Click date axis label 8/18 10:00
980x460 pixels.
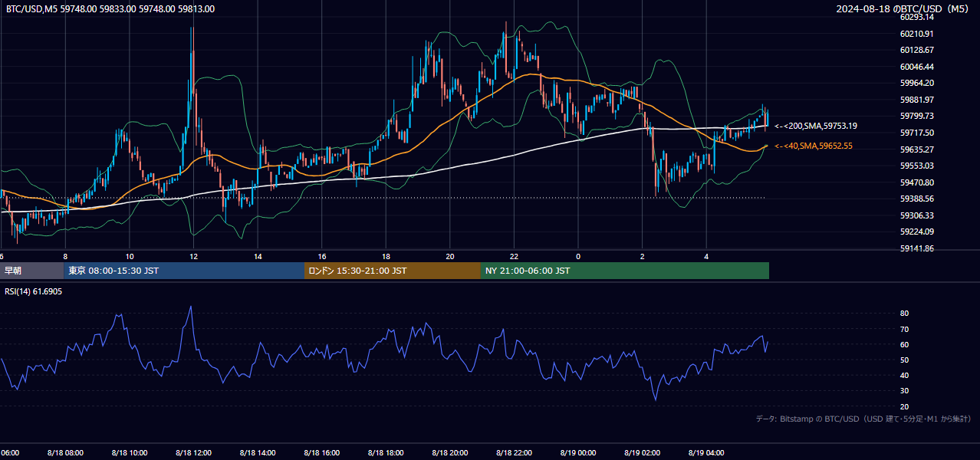pyautogui.click(x=129, y=453)
